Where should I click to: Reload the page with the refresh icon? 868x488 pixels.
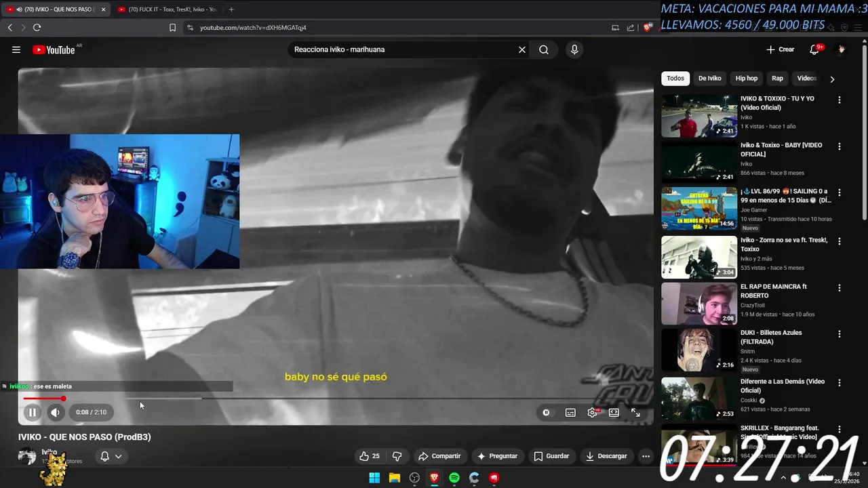tap(37, 28)
